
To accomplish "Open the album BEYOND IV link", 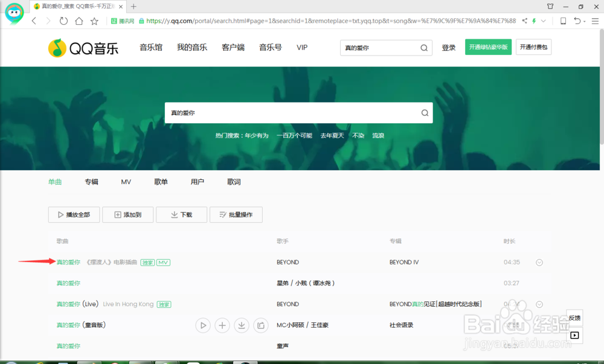I will (404, 263).
